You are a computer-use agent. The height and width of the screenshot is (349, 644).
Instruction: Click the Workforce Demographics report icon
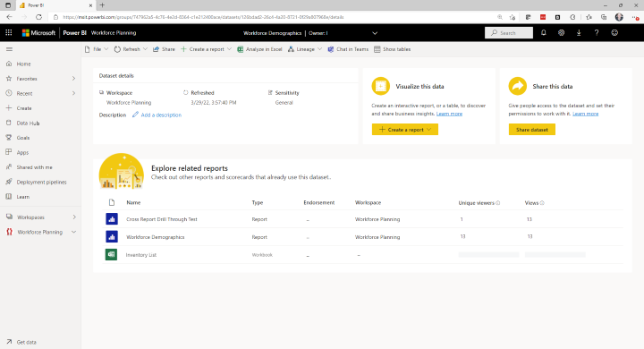[x=111, y=237]
